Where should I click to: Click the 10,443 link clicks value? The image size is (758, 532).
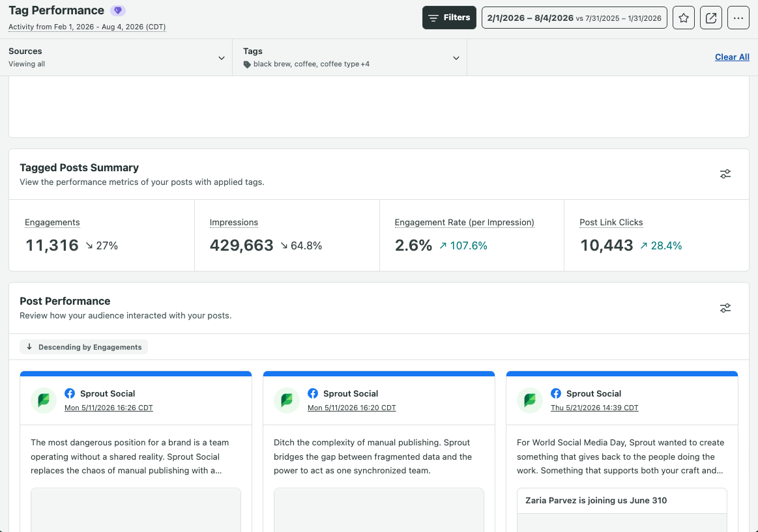607,245
